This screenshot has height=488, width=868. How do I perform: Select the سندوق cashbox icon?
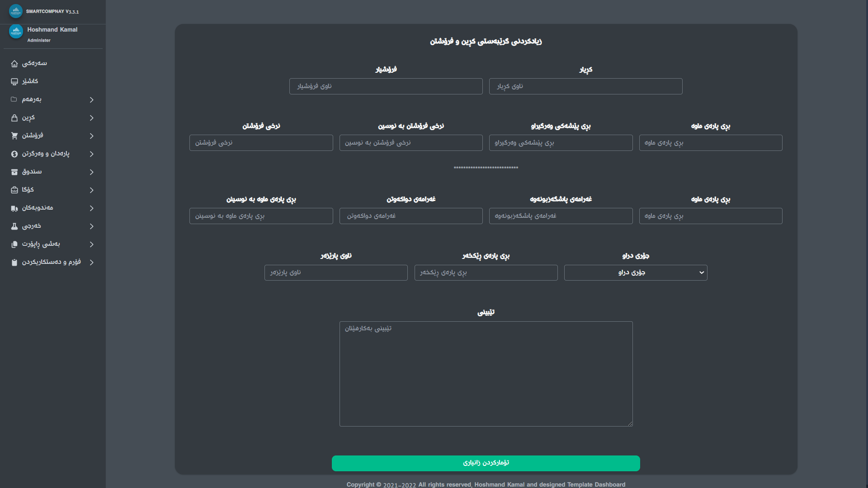pos(14,172)
